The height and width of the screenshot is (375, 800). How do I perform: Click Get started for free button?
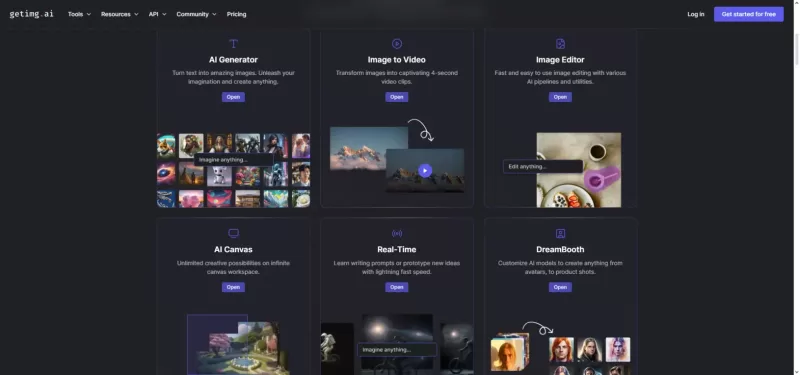click(748, 14)
